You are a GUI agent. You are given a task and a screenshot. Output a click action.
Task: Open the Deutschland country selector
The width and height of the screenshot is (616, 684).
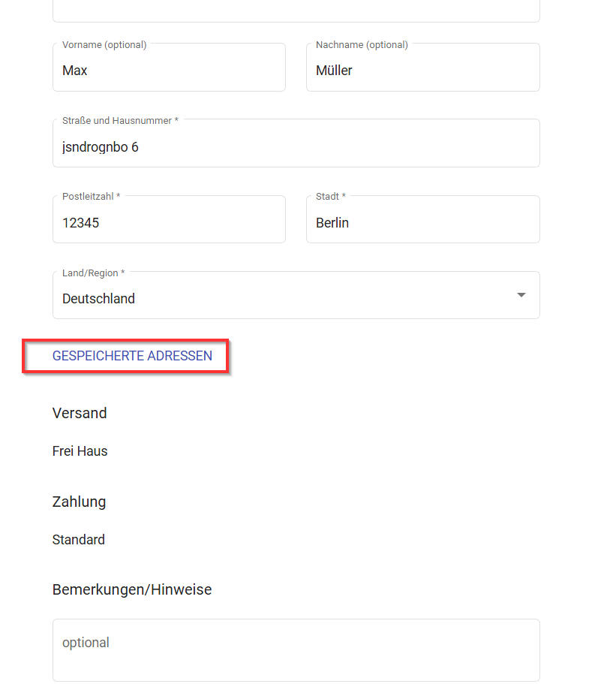pos(296,295)
